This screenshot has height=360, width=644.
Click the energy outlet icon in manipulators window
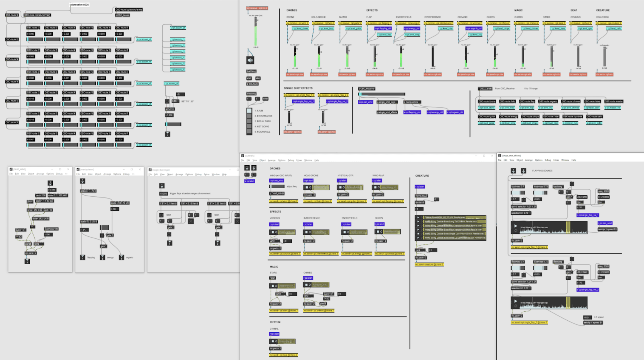tap(102, 257)
